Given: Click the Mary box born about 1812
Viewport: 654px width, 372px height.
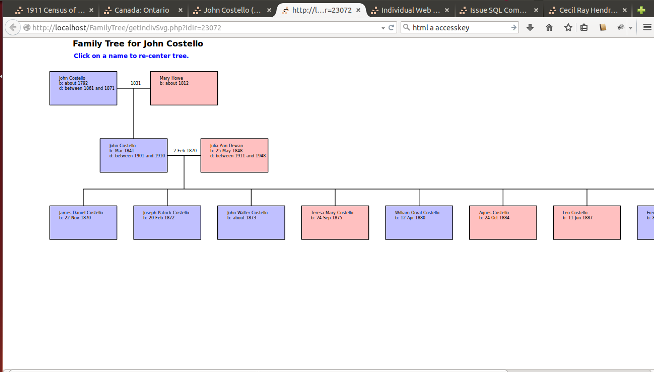Looking at the screenshot, I should tap(184, 88).
